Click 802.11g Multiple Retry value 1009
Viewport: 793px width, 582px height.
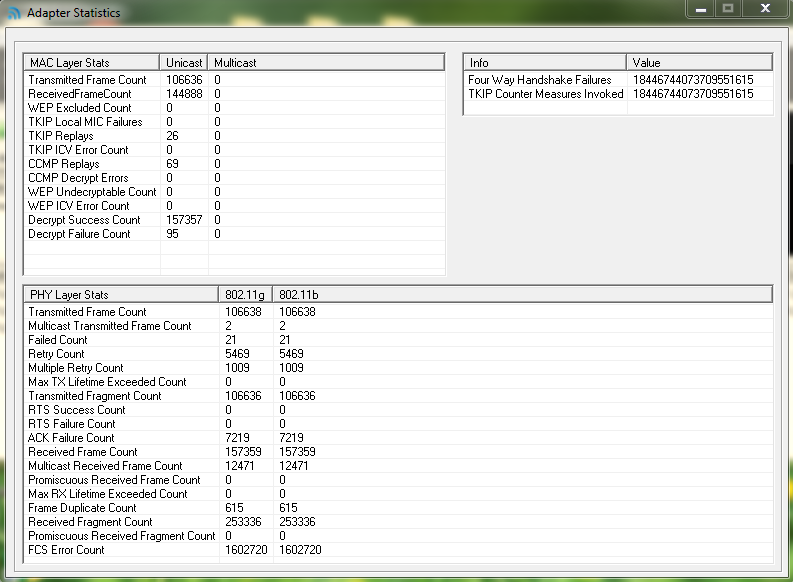pos(237,368)
